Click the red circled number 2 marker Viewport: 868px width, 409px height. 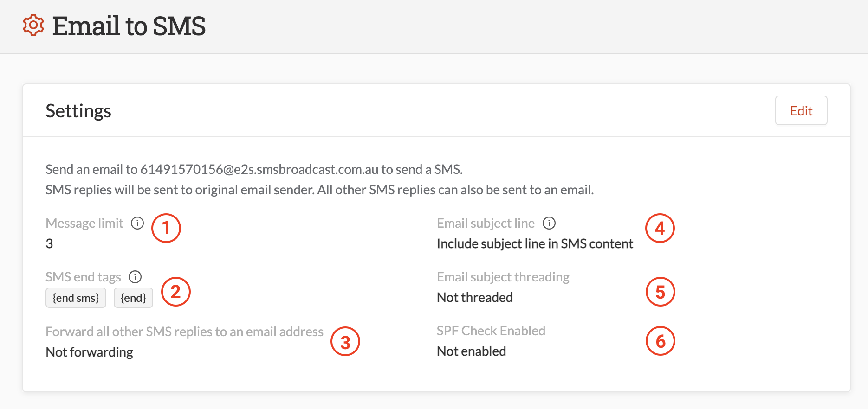click(x=176, y=292)
